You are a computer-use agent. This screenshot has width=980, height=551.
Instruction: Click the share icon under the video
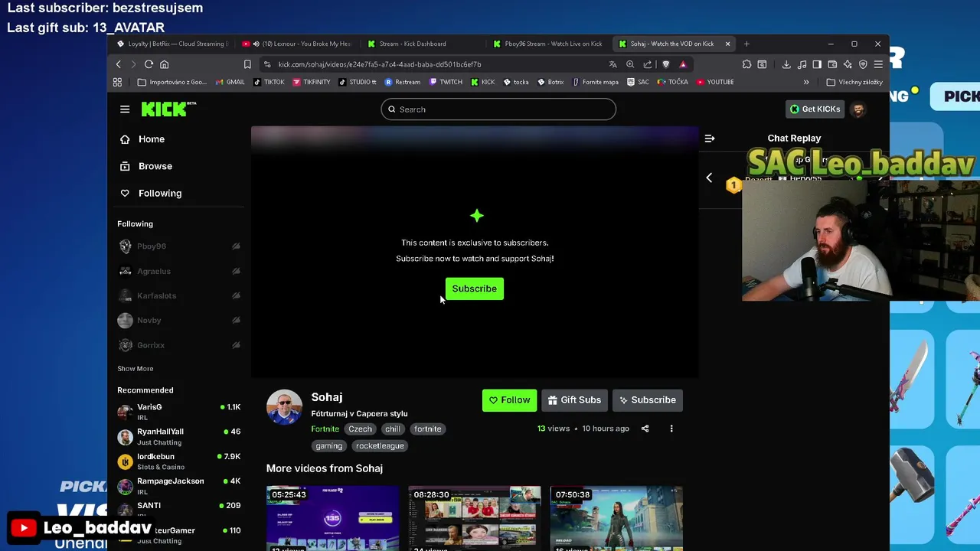point(645,429)
